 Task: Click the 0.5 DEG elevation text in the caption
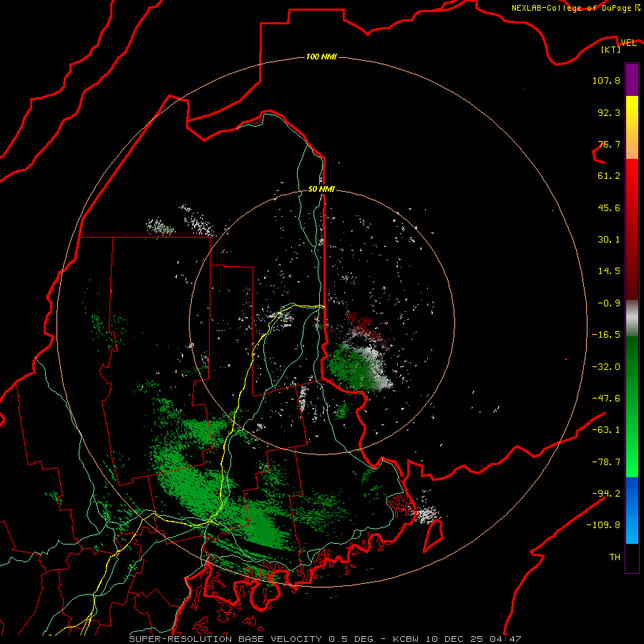tap(351, 639)
